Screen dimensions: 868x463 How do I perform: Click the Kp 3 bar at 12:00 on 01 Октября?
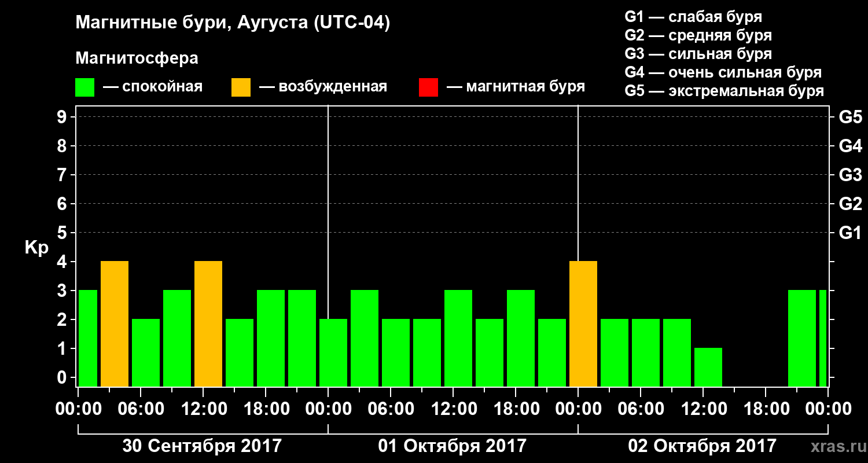click(458, 339)
